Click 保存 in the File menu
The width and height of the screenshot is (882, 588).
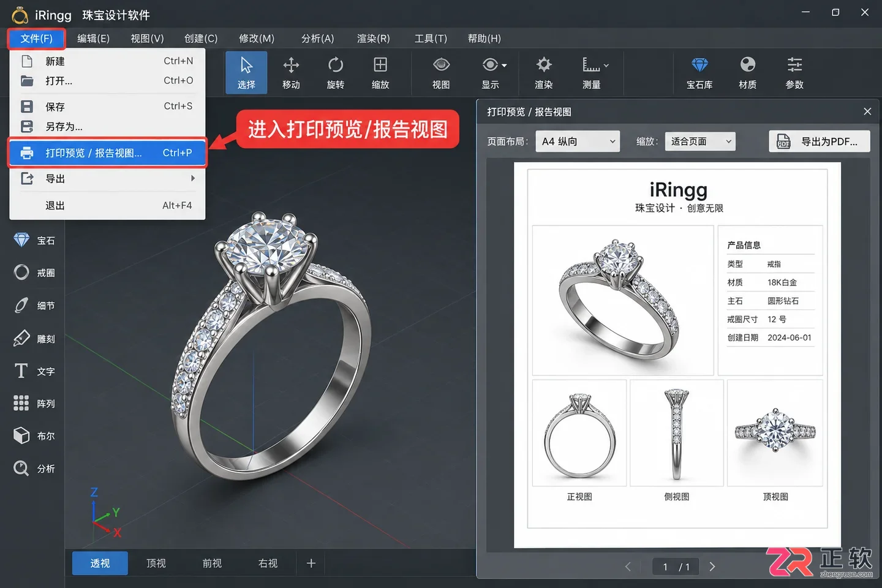click(x=107, y=107)
